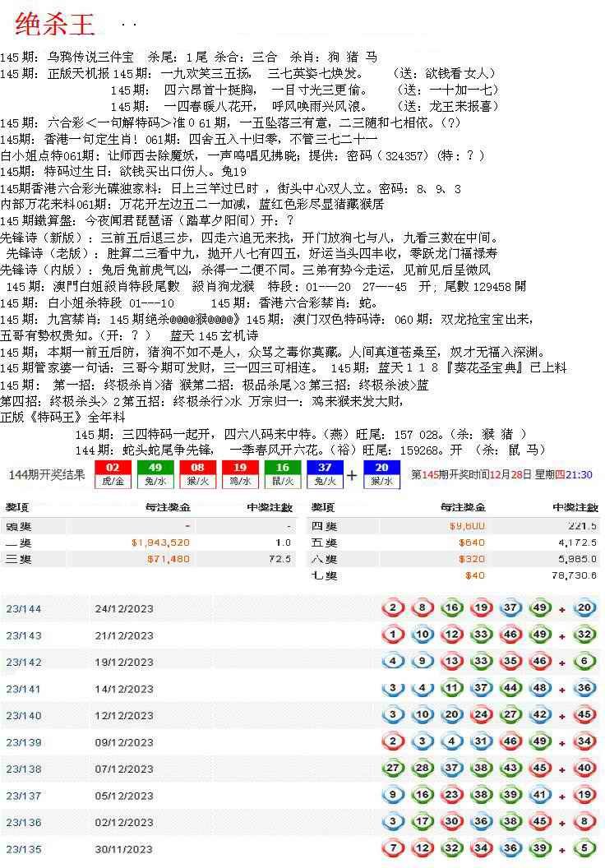Click the green 49 兔/水 result box
605x868 pixels.
151,474
